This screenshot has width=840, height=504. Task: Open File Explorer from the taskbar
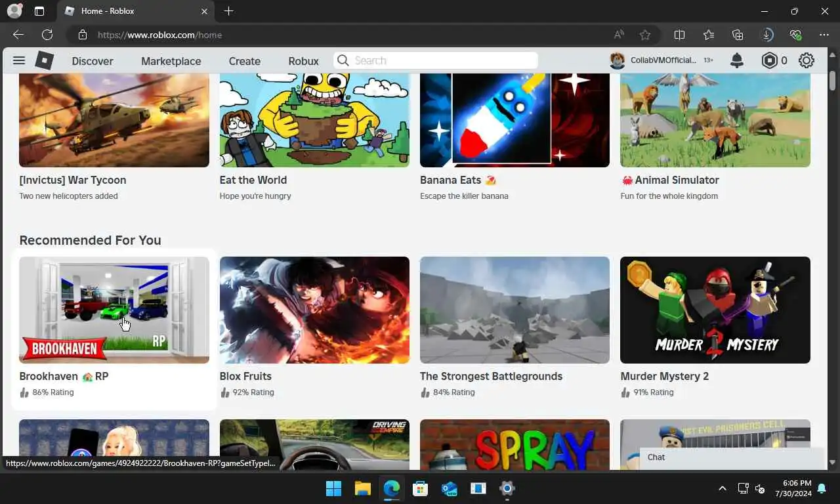pos(362,488)
